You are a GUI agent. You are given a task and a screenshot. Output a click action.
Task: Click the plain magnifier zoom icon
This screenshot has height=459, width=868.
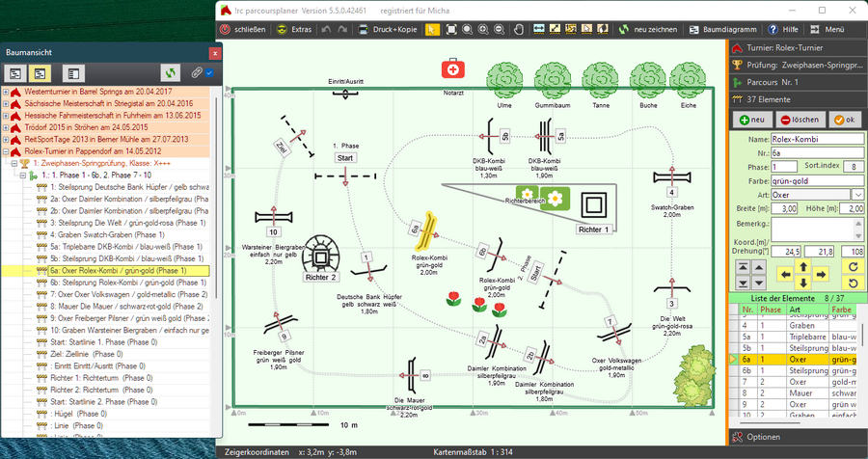[x=467, y=29]
